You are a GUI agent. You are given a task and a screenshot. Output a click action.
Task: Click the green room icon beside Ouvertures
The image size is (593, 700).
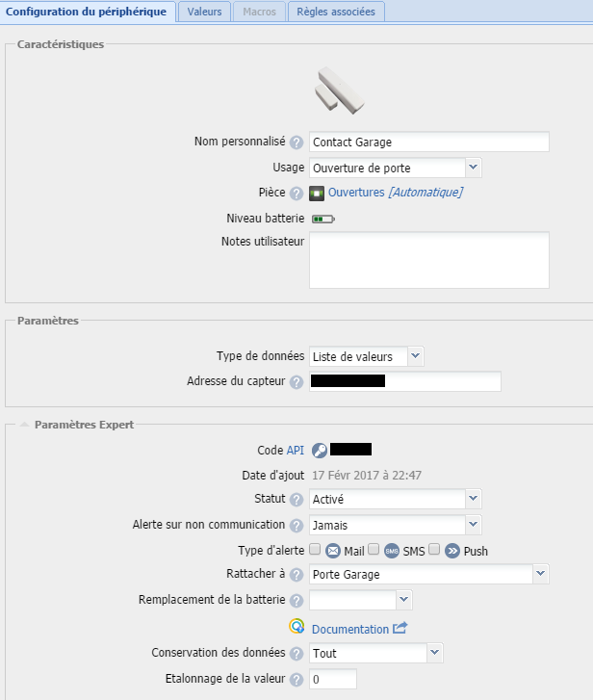(x=317, y=193)
